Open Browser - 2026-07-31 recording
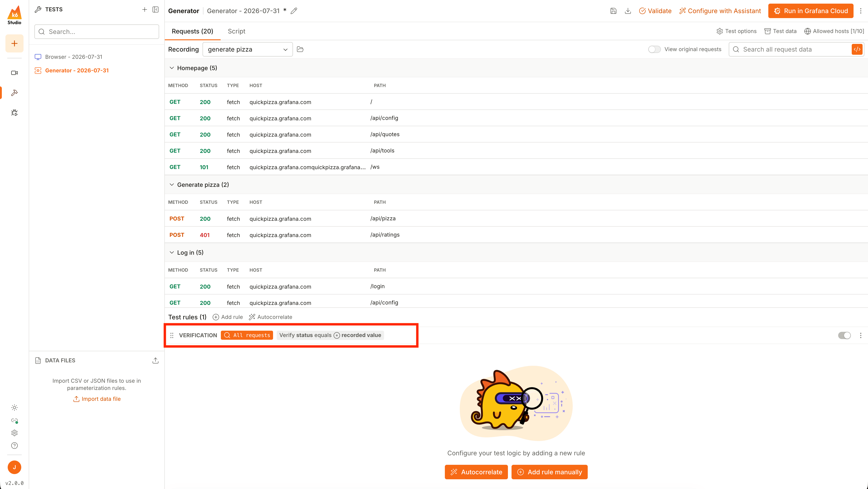 [73, 57]
